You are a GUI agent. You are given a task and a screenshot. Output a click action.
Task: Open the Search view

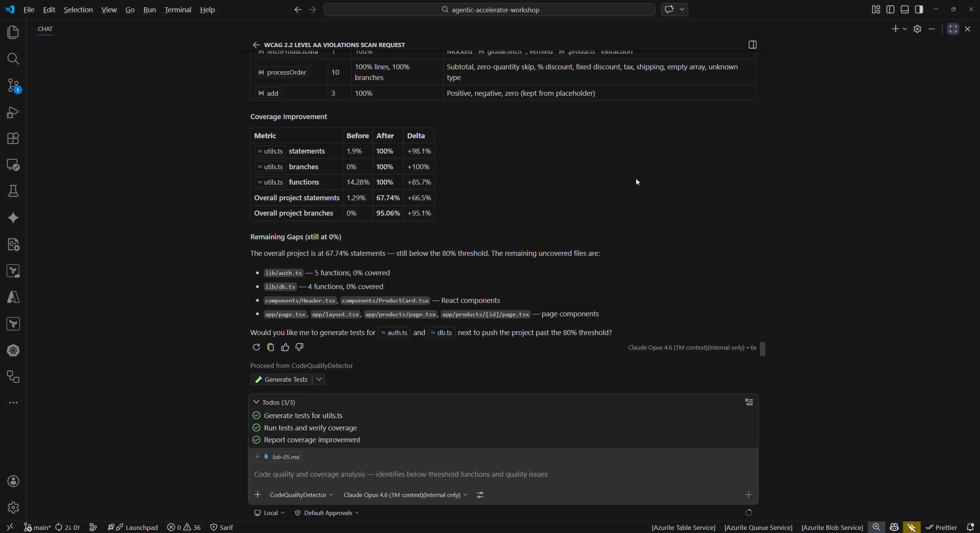click(x=13, y=59)
